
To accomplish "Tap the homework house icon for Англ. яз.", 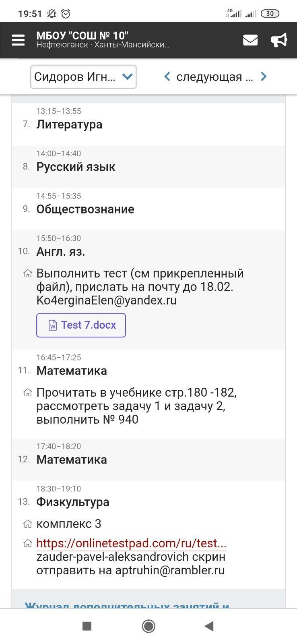I will coord(27,274).
